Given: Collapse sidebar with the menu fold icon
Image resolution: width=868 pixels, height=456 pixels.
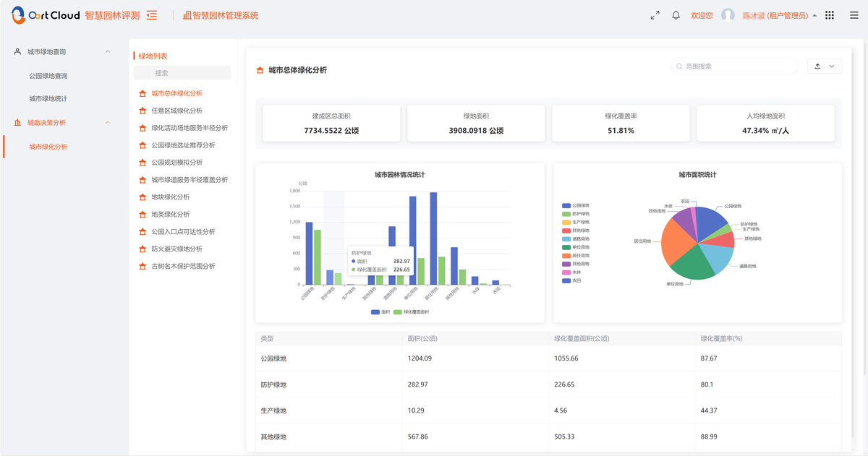Looking at the screenshot, I should pyautogui.click(x=152, y=15).
